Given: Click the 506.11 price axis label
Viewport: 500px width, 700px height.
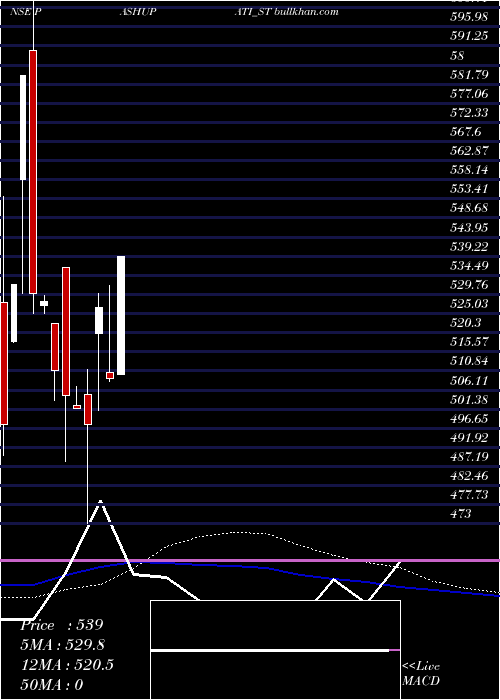Looking at the screenshot, I should click(469, 380).
